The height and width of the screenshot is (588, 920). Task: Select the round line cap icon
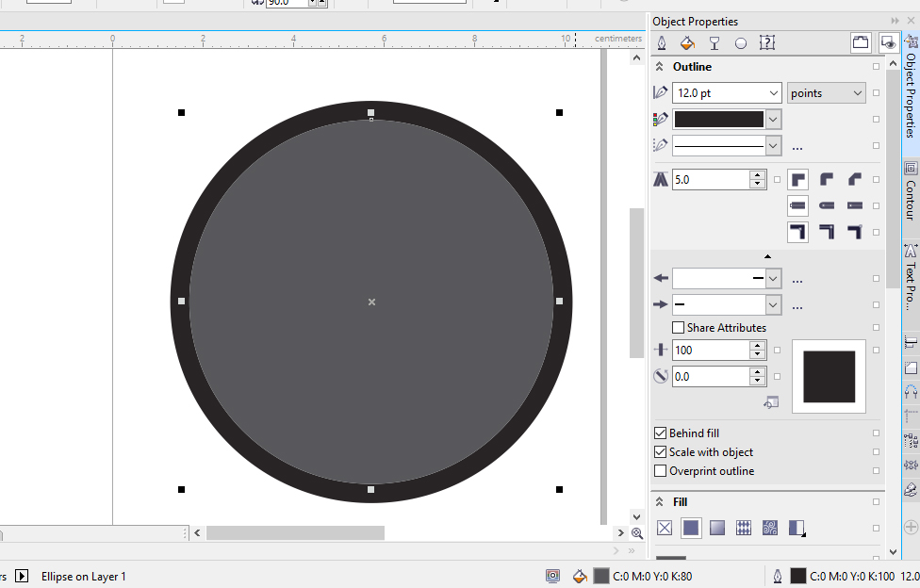coord(826,205)
